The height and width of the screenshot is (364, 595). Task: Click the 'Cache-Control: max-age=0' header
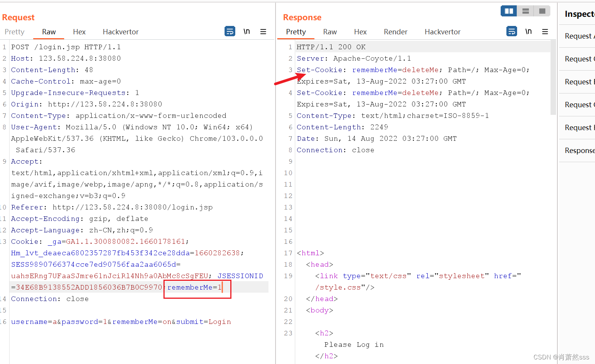[x=66, y=81]
